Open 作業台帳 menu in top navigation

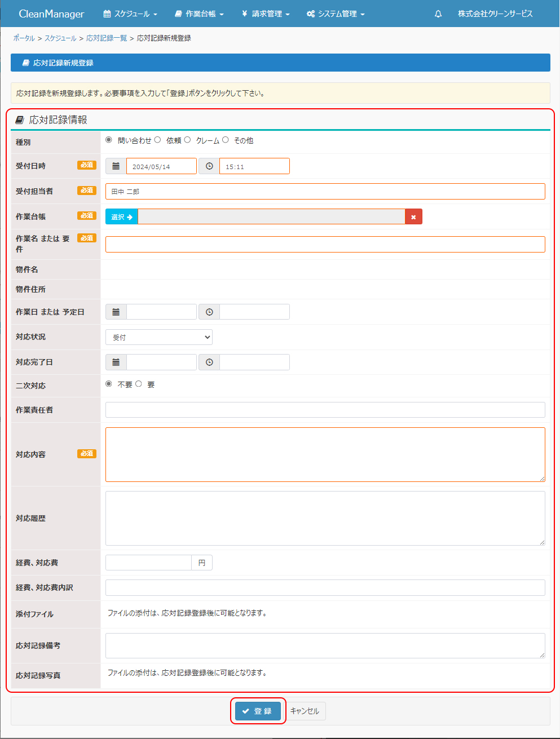pyautogui.click(x=199, y=14)
